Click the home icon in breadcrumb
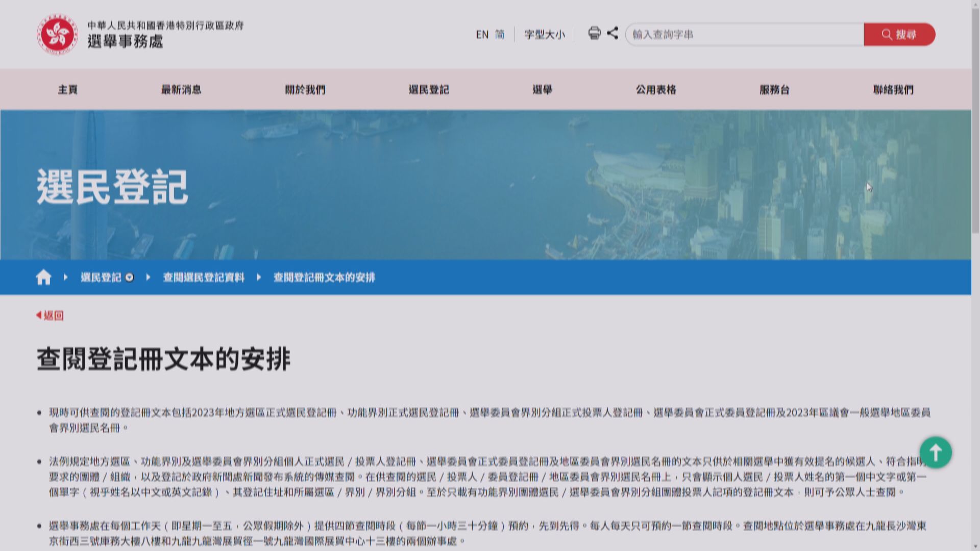The image size is (980, 551). [x=44, y=277]
